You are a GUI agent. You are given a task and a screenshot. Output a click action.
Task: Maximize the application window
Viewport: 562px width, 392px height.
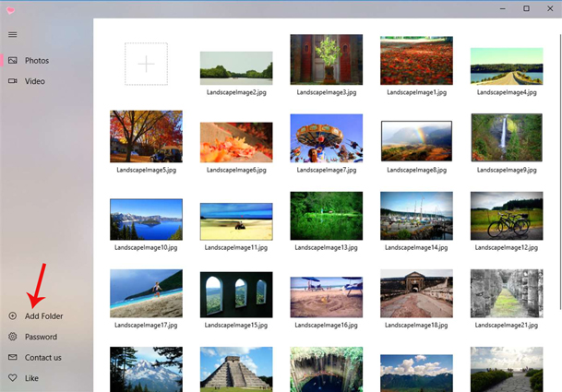pos(526,8)
